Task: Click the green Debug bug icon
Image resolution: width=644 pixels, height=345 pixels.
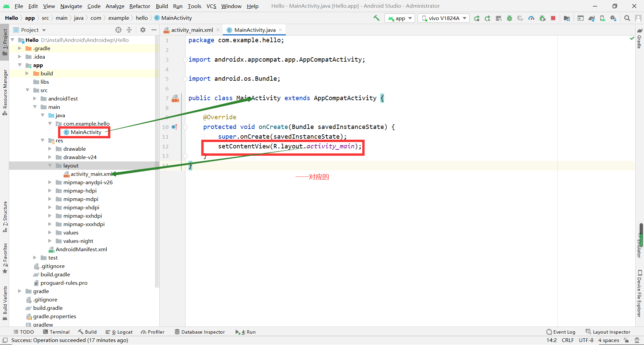Action: [x=509, y=18]
